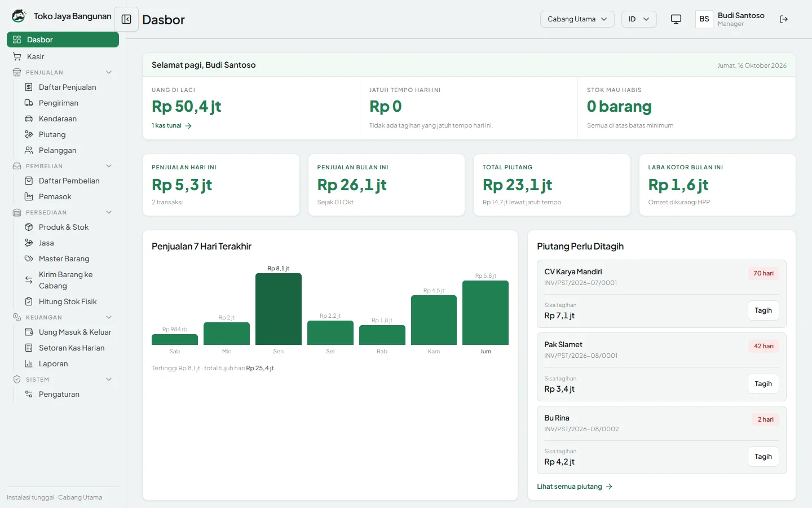The width and height of the screenshot is (812, 508).
Task: Click the Piutang icon in sidebar
Action: pos(29,134)
